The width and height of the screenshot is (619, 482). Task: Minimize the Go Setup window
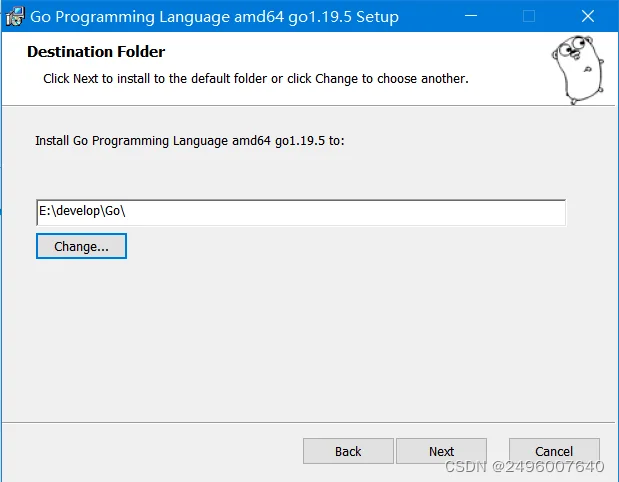pyautogui.click(x=471, y=16)
